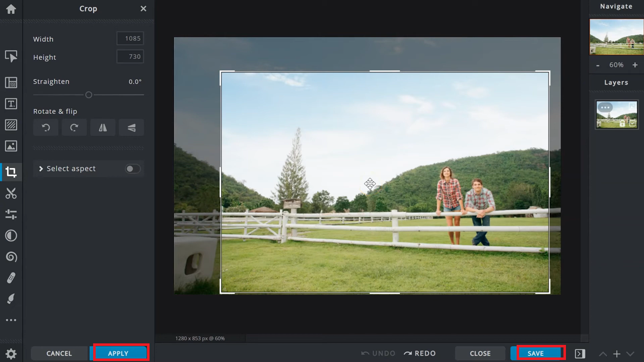Image resolution: width=644 pixels, height=362 pixels.
Task: Flip the image vertically
Action: coord(131,127)
